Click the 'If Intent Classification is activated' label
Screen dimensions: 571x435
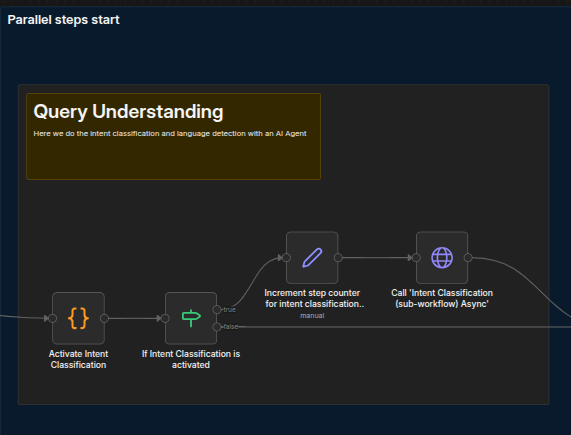[191, 359]
